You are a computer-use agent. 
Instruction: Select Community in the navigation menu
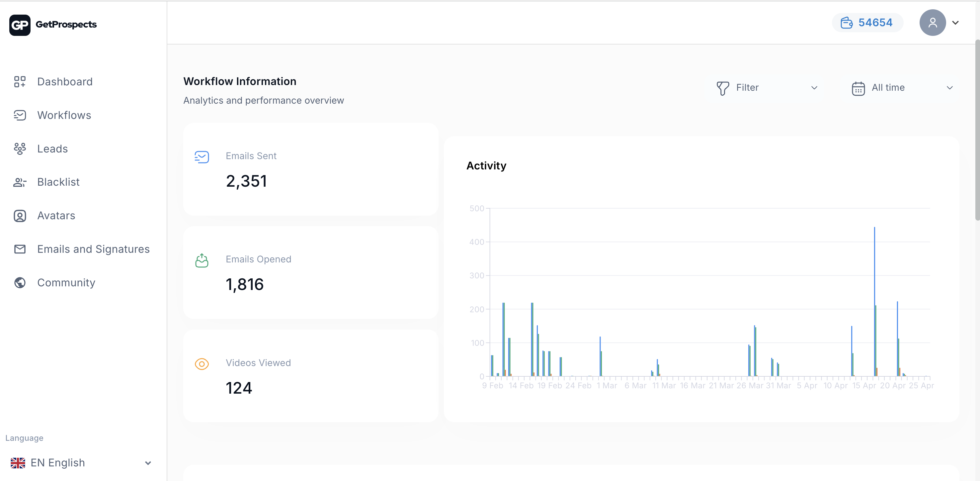pyautogui.click(x=66, y=282)
